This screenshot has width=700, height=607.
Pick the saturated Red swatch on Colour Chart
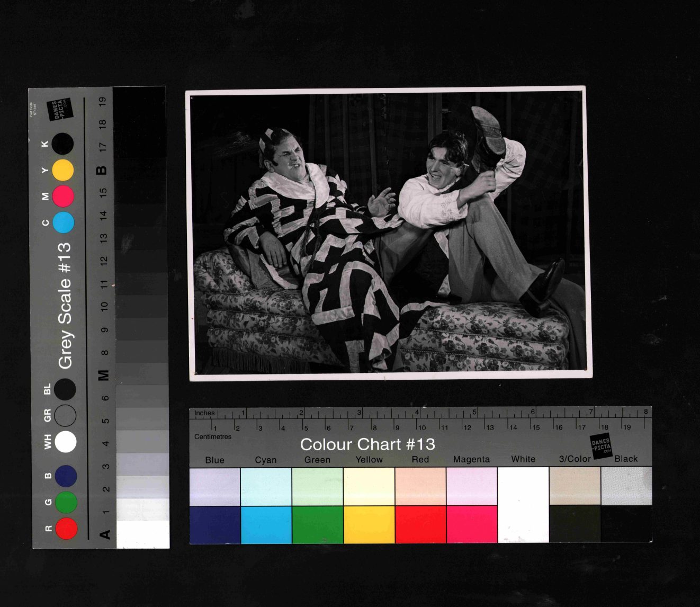420,524
